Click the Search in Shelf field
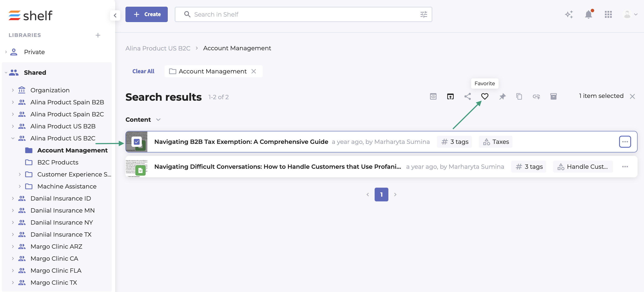 click(x=300, y=14)
